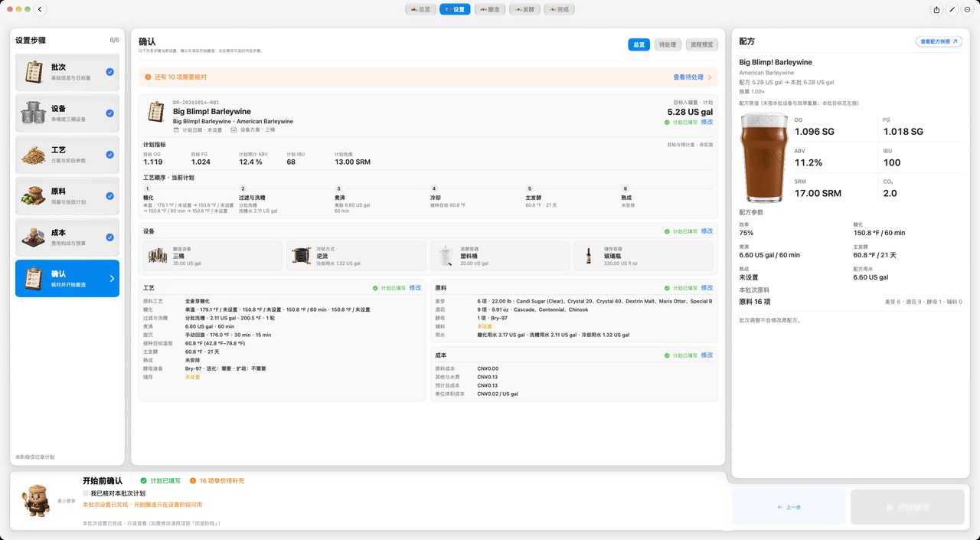Click the beer glass image in the recipe panel
Image resolution: width=980 pixels, height=540 pixels.
pos(766,157)
